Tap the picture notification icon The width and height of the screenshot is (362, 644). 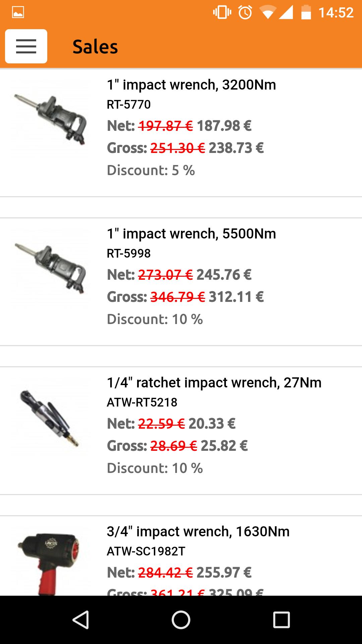pyautogui.click(x=18, y=13)
